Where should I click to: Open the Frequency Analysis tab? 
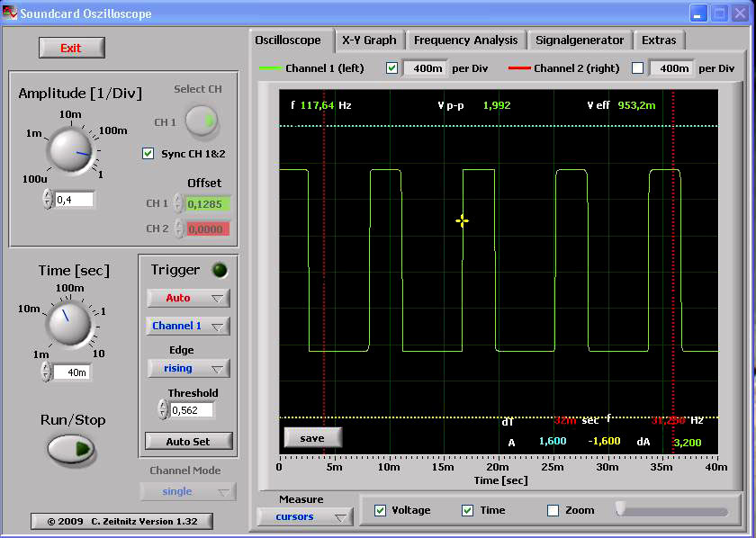(466, 40)
